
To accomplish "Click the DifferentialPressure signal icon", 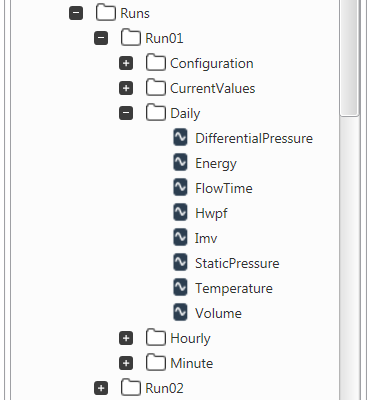I will click(x=180, y=138).
